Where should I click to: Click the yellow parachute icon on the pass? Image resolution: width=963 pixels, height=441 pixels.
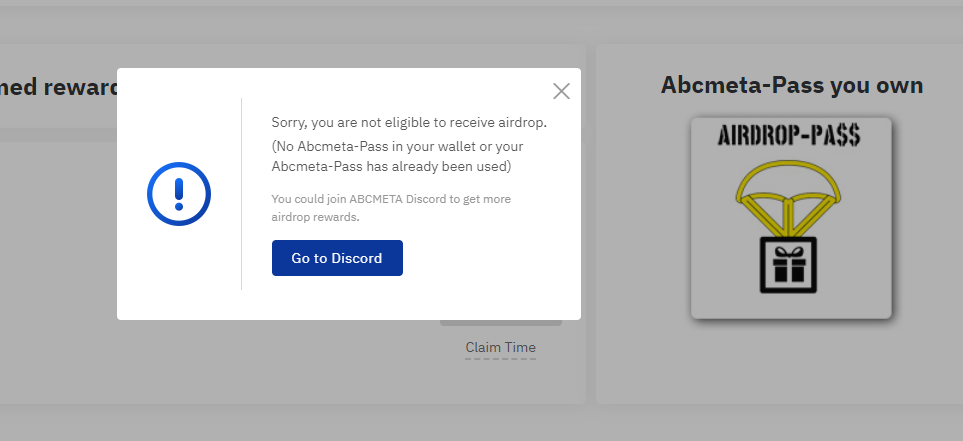tap(788, 197)
